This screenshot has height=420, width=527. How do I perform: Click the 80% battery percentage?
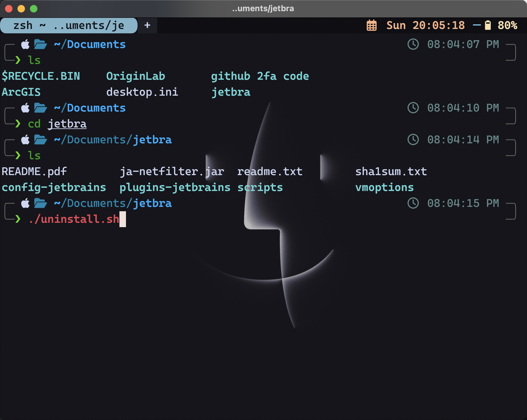coord(507,25)
